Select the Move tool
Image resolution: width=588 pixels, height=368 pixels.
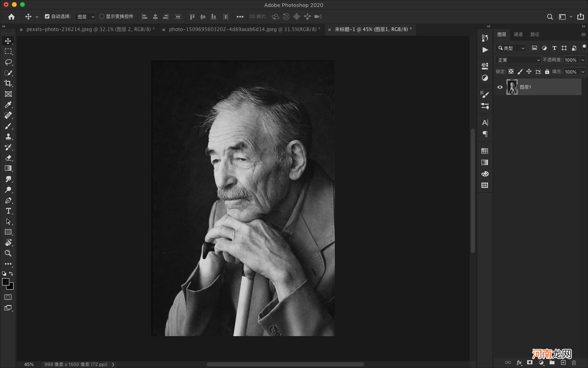click(x=8, y=41)
